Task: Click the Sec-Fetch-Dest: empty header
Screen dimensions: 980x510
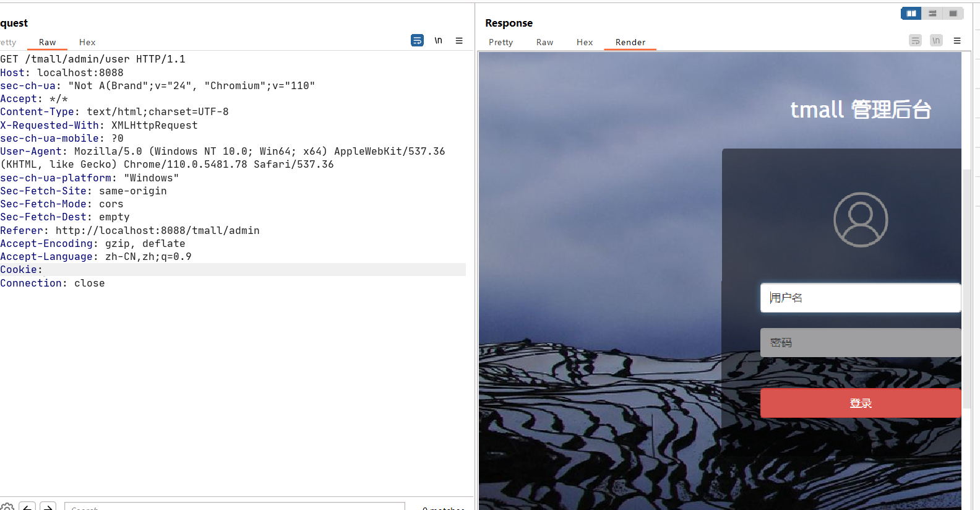Action: [x=65, y=217]
